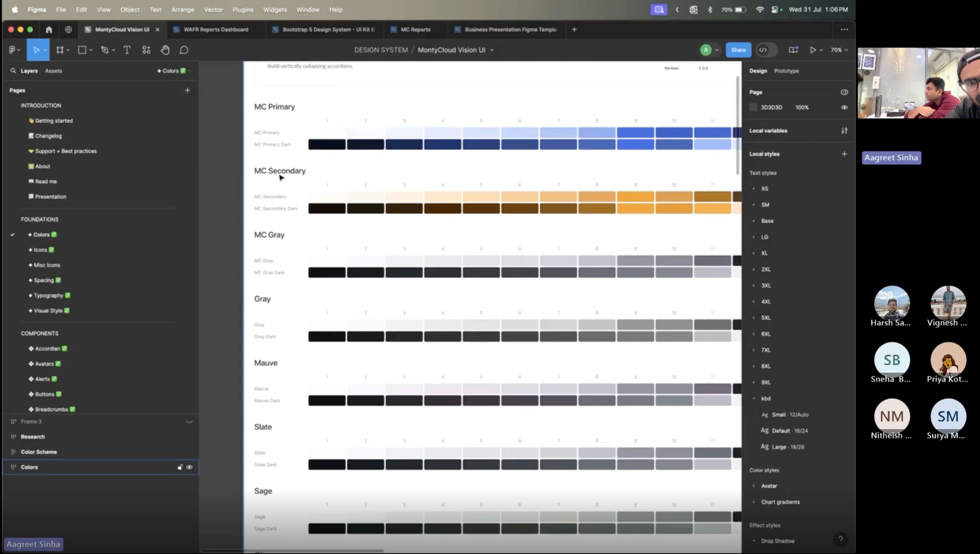Click the Share button
The width and height of the screenshot is (980, 554).
[x=738, y=50]
